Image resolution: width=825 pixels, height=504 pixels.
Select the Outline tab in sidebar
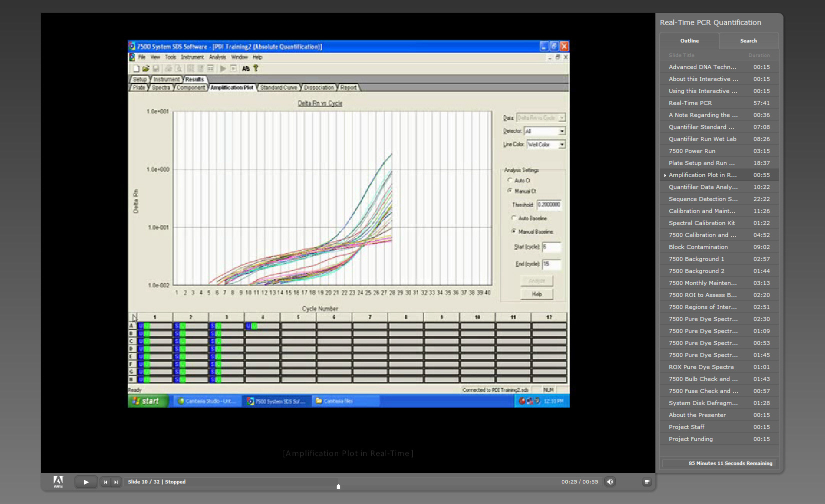[x=689, y=41]
